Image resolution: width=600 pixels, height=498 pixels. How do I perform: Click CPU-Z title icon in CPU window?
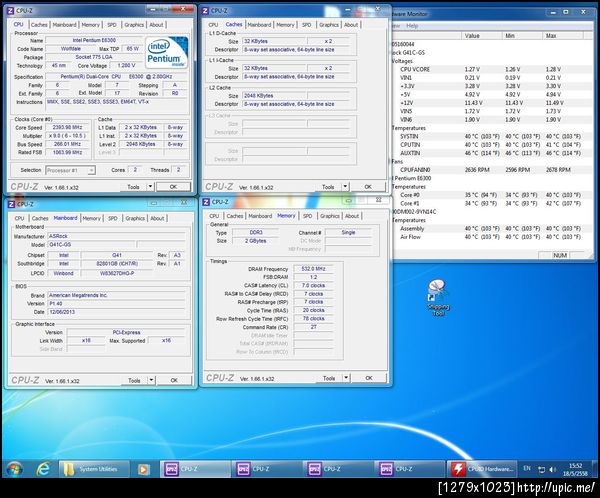(x=11, y=11)
